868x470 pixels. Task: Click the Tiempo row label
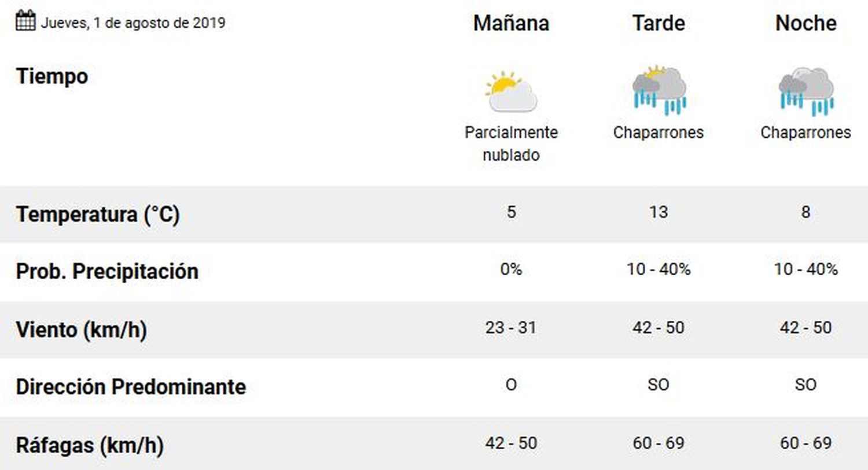click(x=52, y=76)
